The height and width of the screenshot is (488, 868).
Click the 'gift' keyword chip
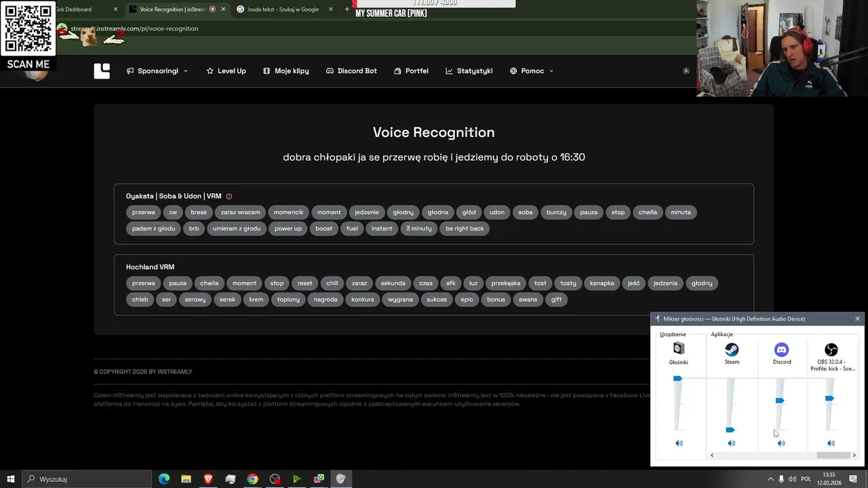557,300
